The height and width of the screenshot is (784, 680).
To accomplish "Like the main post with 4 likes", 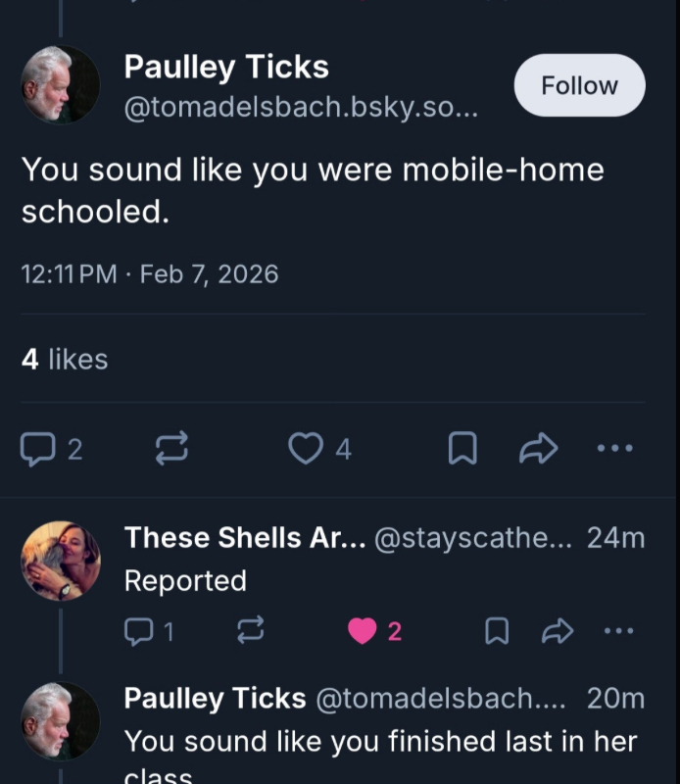I will [x=307, y=449].
